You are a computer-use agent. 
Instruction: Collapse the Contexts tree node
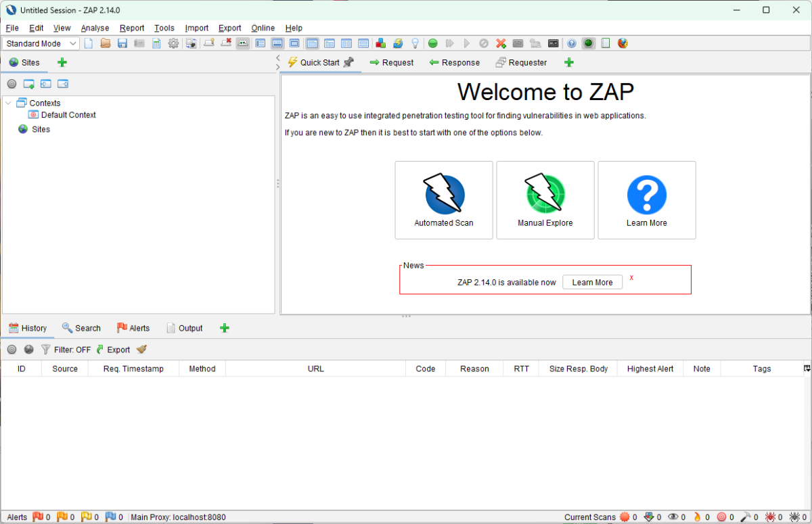pyautogui.click(x=8, y=103)
